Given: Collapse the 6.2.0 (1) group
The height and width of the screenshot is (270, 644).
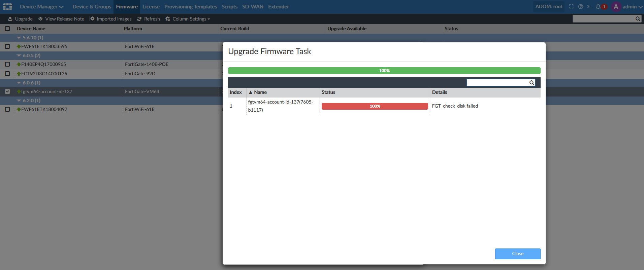Looking at the screenshot, I should tap(19, 101).
